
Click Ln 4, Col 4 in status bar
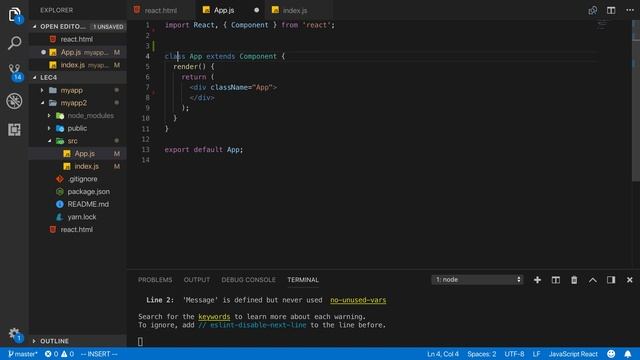[x=443, y=354]
